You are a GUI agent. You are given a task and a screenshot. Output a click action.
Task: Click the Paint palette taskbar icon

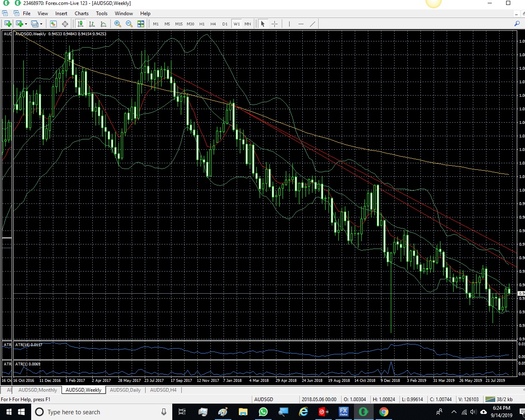point(223,412)
